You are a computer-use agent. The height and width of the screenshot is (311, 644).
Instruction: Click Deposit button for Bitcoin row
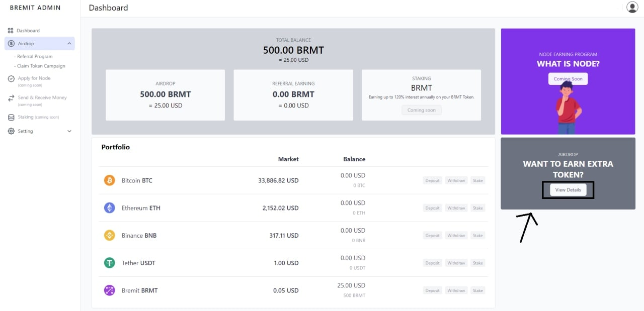[432, 180]
